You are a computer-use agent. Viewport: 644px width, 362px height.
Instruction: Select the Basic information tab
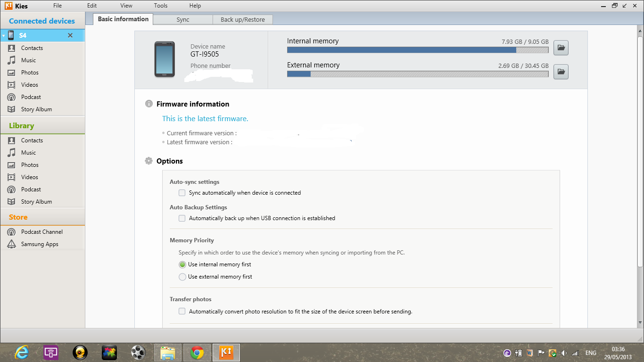[x=123, y=19]
